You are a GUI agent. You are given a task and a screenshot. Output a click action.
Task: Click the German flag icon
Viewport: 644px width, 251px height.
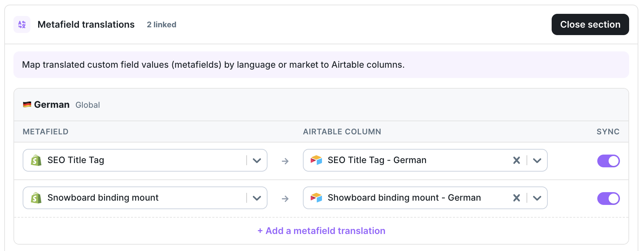coord(27,105)
